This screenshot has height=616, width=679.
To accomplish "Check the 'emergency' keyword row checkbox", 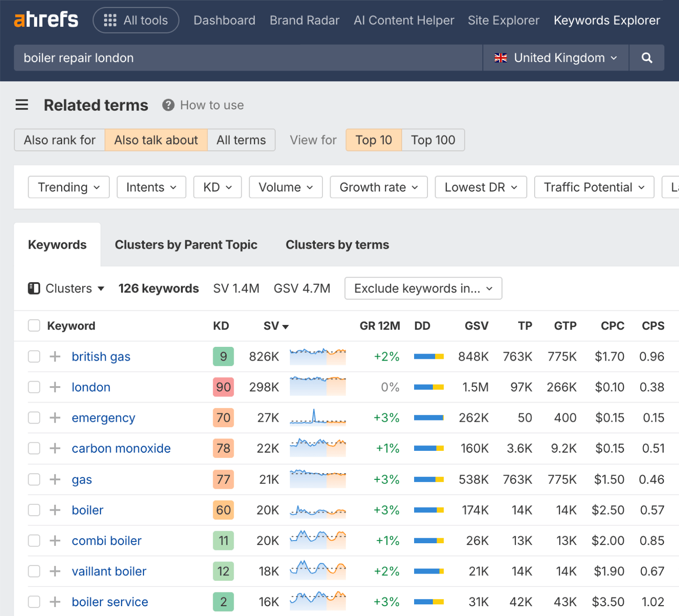I will point(34,417).
